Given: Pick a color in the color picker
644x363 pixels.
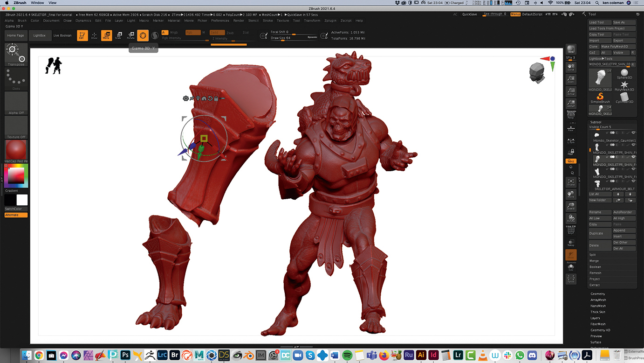Looking at the screenshot, I should tap(16, 175).
